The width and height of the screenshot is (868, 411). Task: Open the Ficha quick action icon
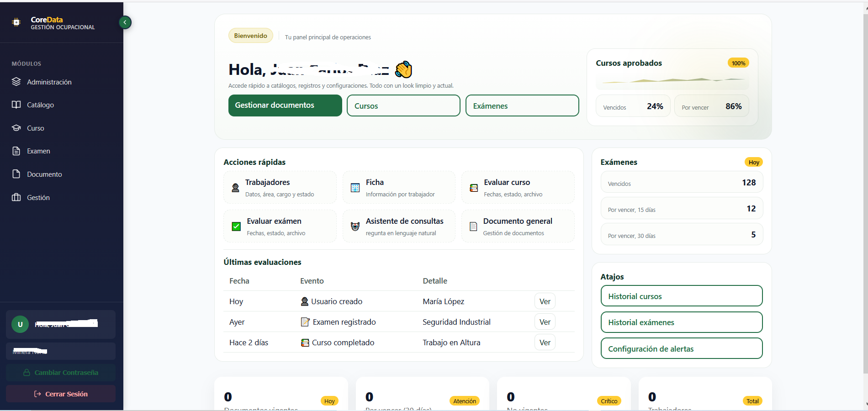tap(355, 188)
